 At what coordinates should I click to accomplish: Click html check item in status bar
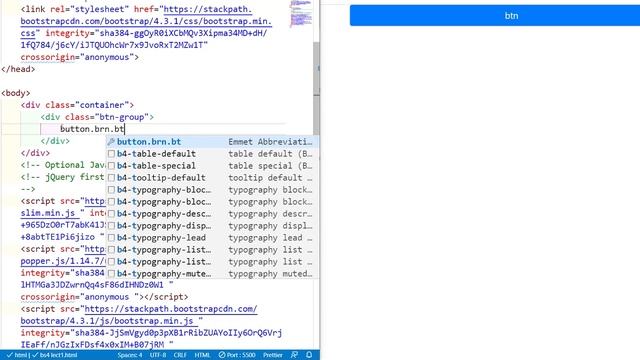[17, 355]
